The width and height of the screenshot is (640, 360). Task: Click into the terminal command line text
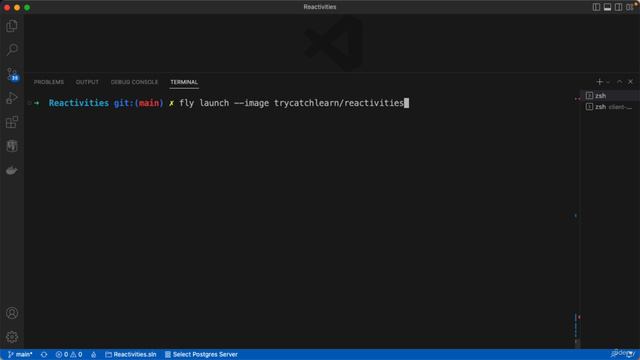click(x=291, y=103)
